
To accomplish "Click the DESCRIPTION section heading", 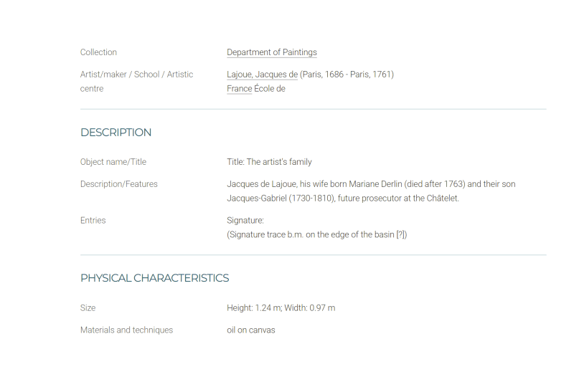I will 116,133.
